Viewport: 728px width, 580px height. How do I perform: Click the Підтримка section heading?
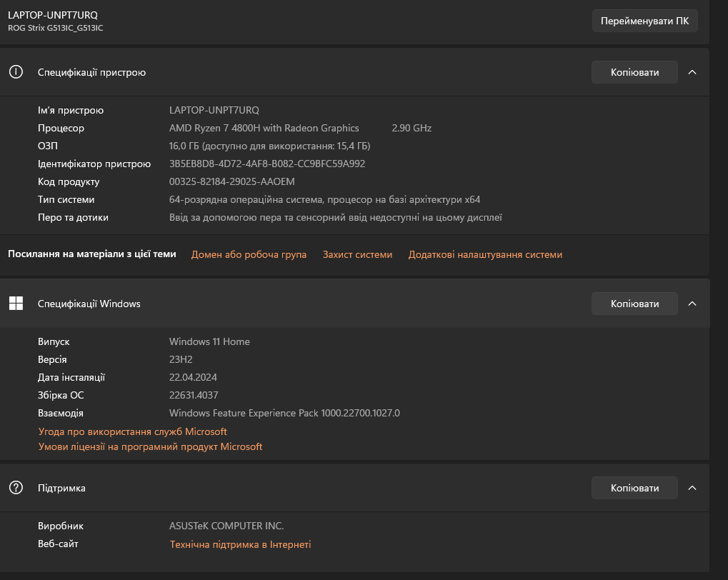tap(61, 488)
